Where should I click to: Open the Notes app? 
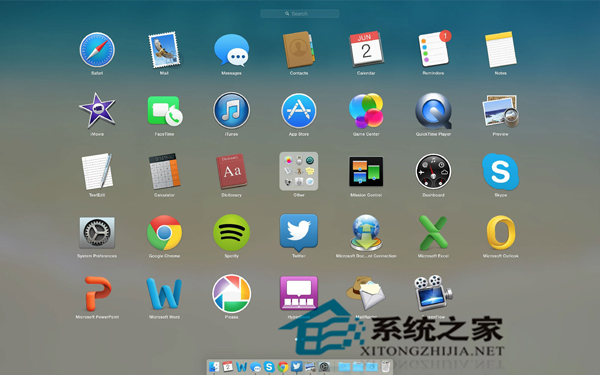pyautogui.click(x=501, y=49)
